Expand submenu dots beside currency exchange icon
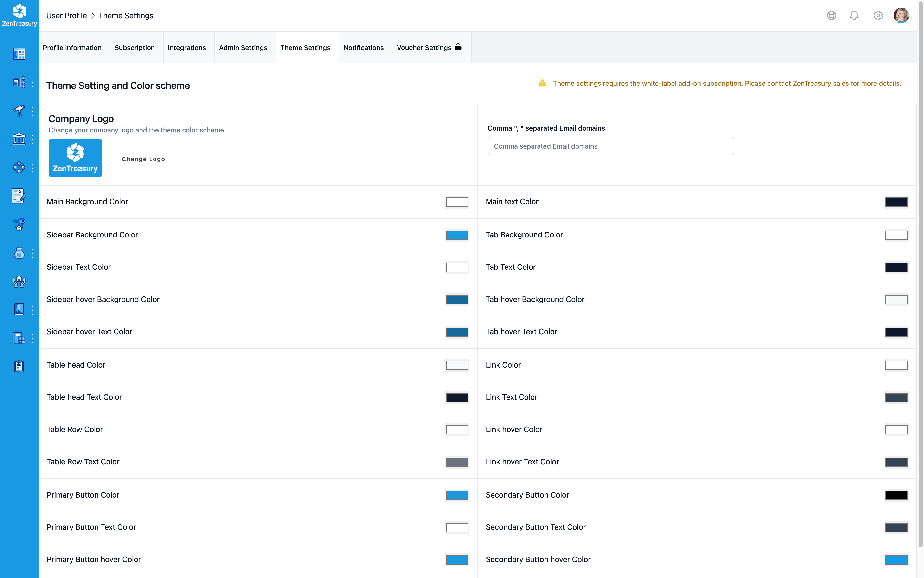 pos(32,168)
